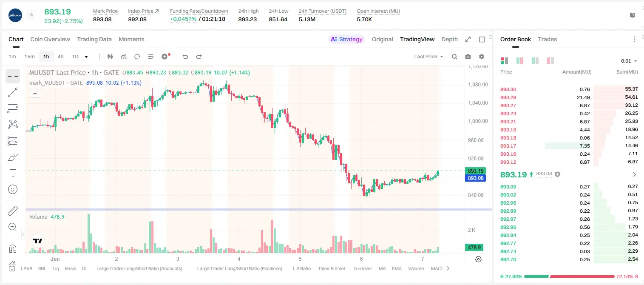Click the AI Strategy button
The height and width of the screenshot is (285, 644).
coord(347,39)
